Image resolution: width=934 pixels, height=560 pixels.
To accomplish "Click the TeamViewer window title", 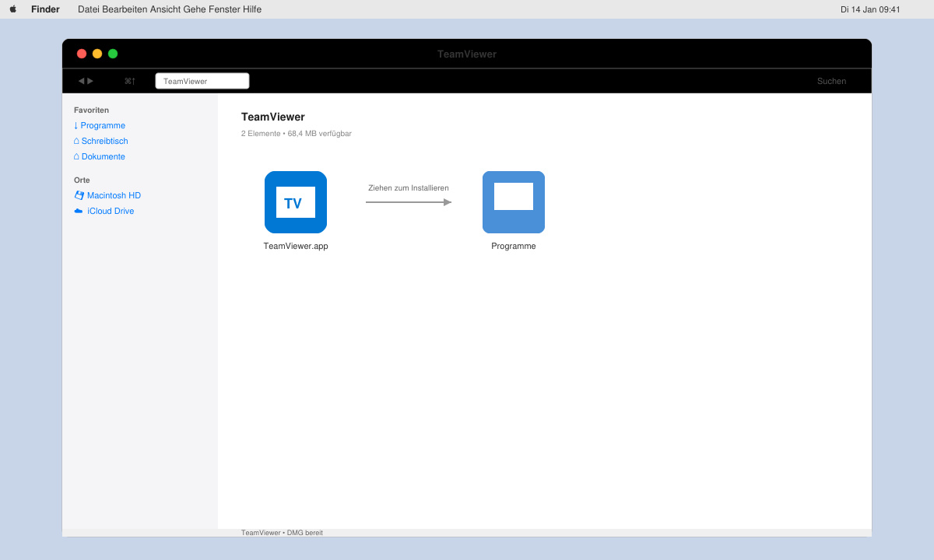I will 467,54.
